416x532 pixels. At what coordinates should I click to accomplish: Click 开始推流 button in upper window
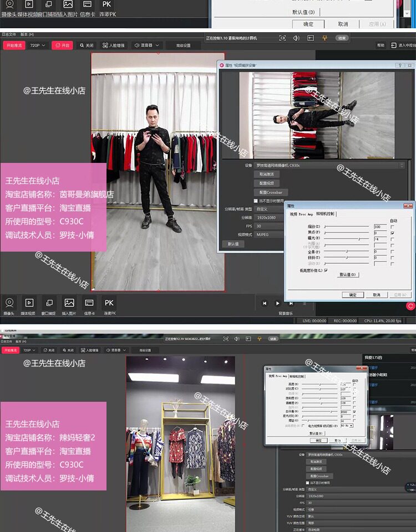point(14,45)
